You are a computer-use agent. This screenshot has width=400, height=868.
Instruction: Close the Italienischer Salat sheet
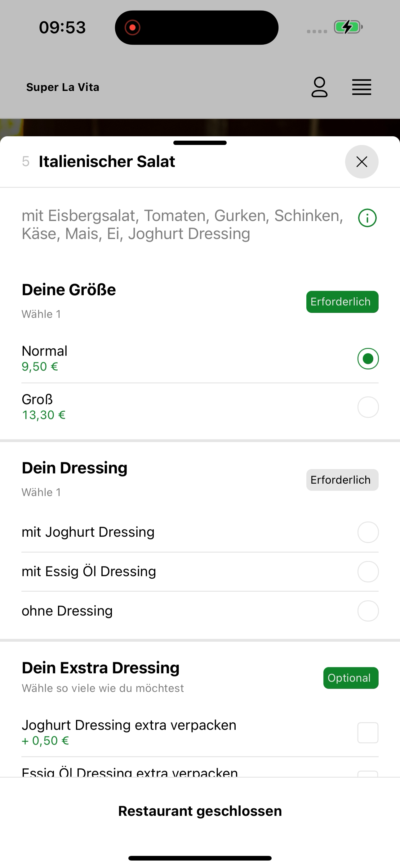(362, 162)
